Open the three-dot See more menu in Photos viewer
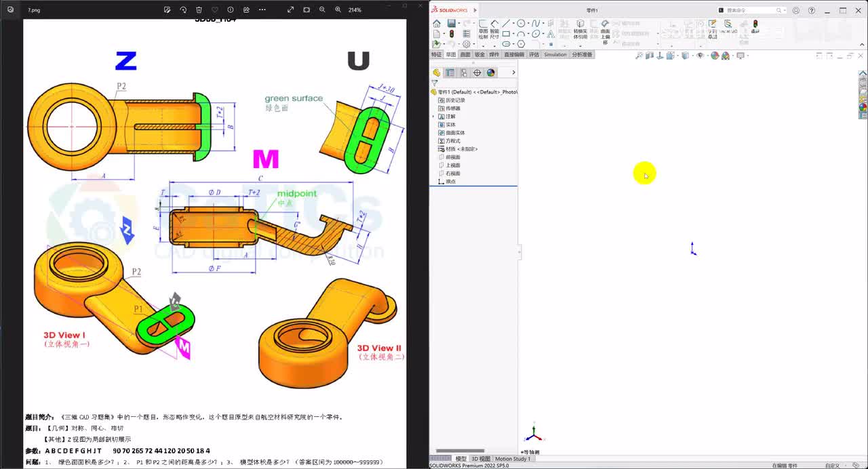 (262, 9)
